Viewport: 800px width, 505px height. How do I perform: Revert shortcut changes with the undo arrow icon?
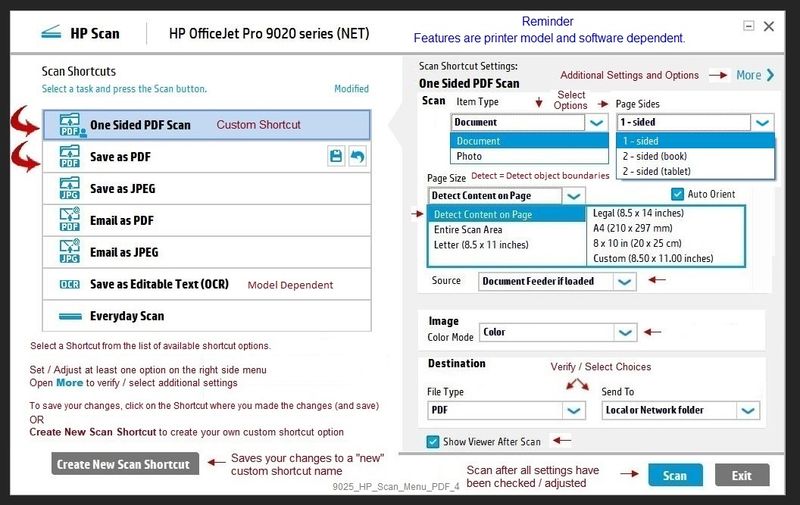tap(357, 156)
